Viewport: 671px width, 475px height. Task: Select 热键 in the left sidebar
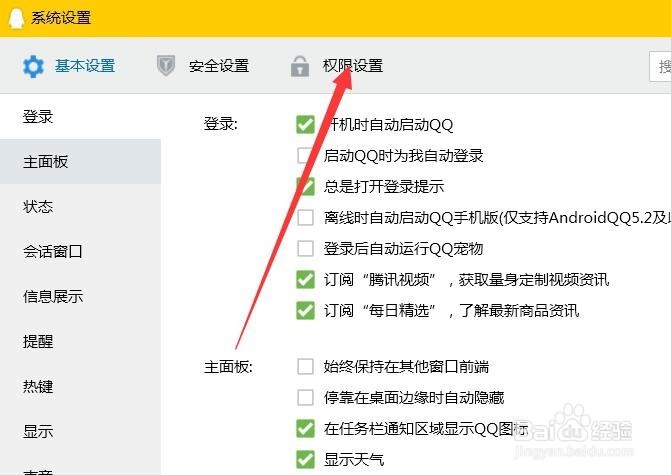coord(80,386)
